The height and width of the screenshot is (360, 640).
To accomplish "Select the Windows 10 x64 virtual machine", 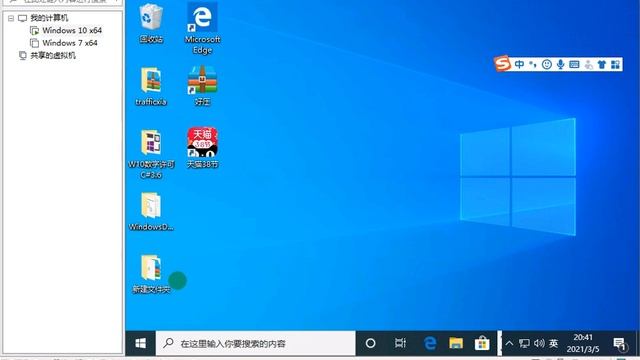I will (x=72, y=30).
